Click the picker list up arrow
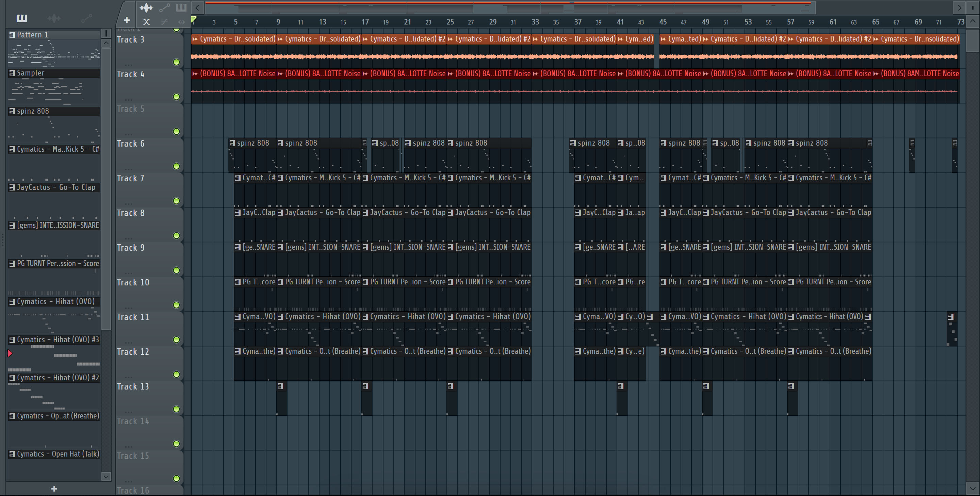This screenshot has width=980, height=496. pos(106,43)
